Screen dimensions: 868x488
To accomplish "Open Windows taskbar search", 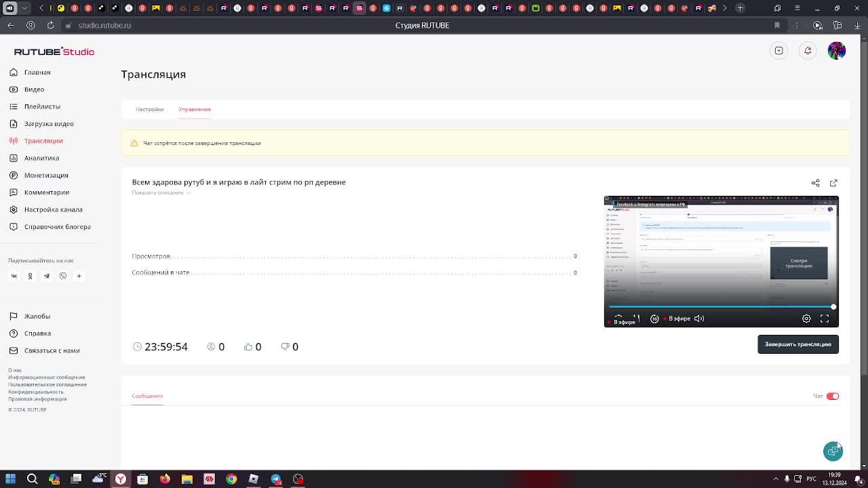I will pos(32,479).
